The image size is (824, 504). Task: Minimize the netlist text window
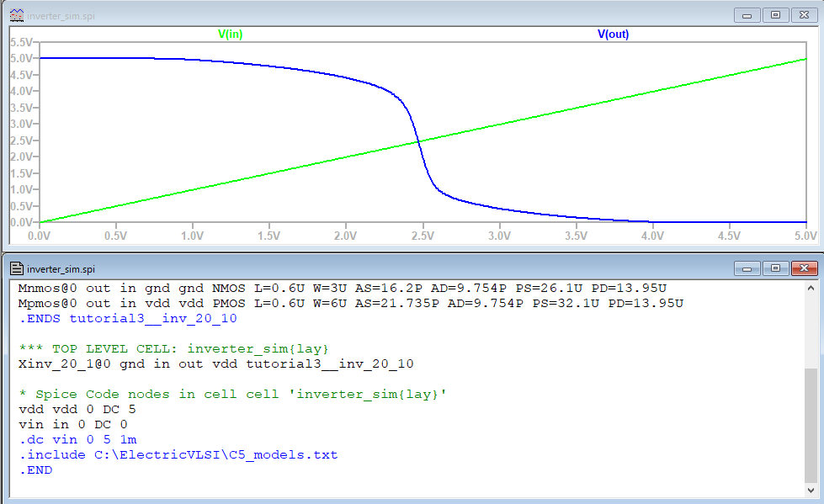[747, 268]
